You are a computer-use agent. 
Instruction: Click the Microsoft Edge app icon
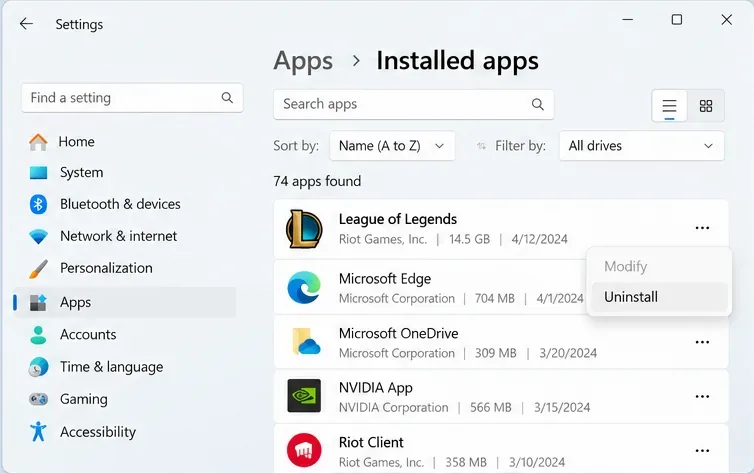click(x=304, y=287)
